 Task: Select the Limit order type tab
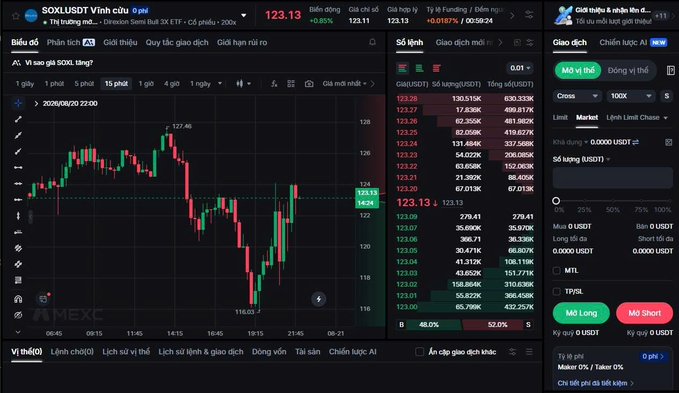(x=560, y=117)
